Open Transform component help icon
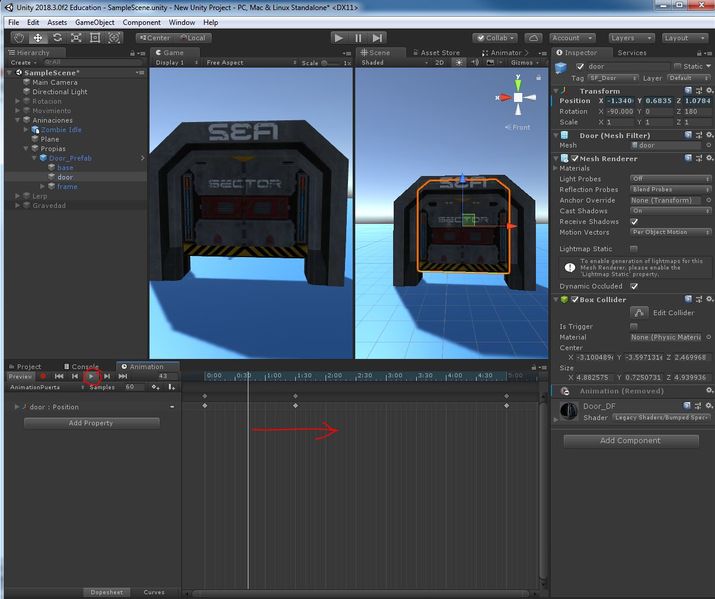This screenshot has width=715, height=599. [x=689, y=91]
